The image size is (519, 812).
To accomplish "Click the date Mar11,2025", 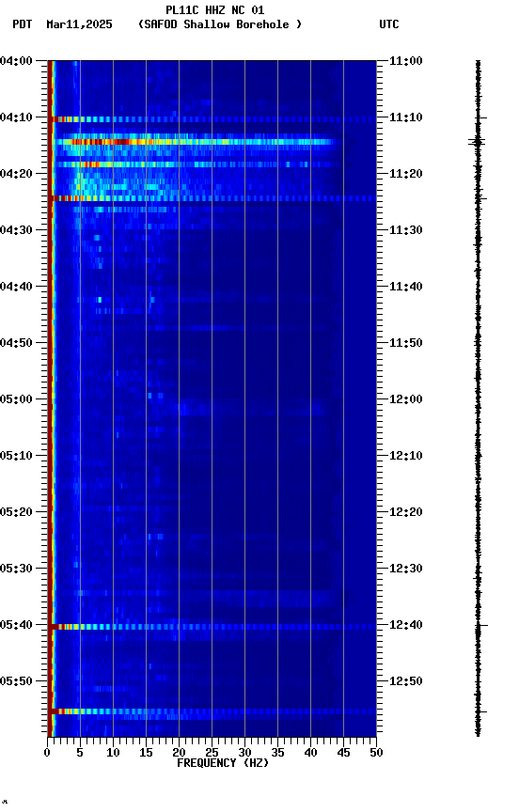I will click(79, 24).
